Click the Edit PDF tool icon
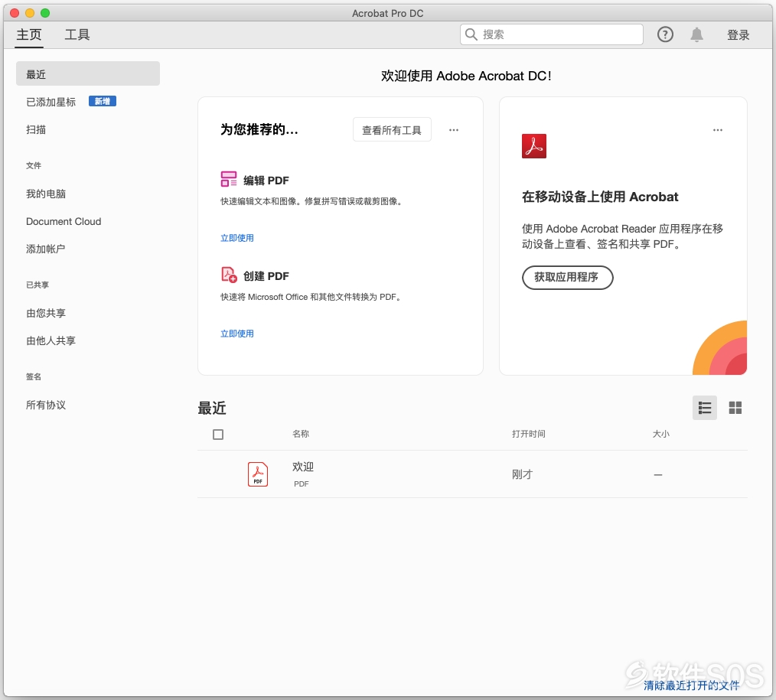Image resolution: width=776 pixels, height=700 pixels. tap(229, 179)
